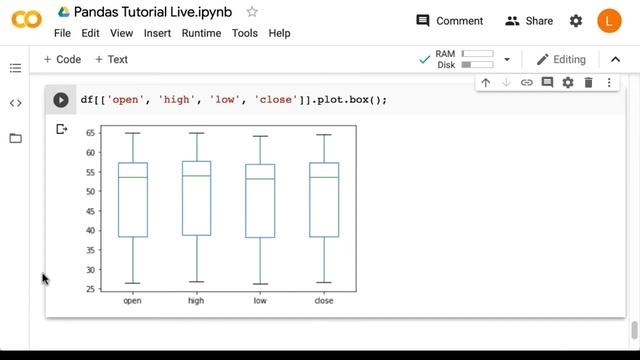Add a new Code cell

pyautogui.click(x=62, y=60)
